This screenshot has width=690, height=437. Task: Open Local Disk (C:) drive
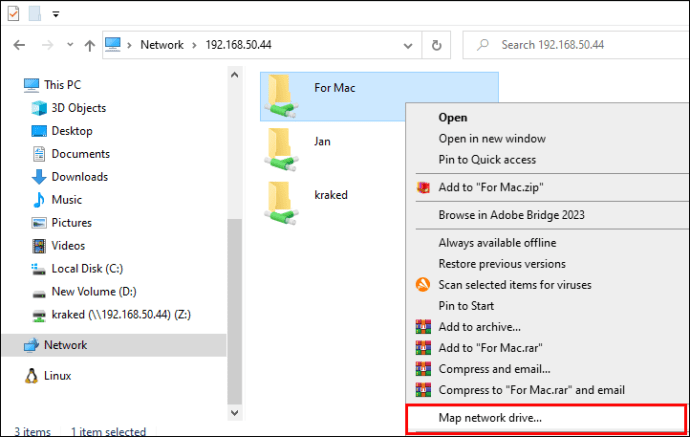[85, 269]
